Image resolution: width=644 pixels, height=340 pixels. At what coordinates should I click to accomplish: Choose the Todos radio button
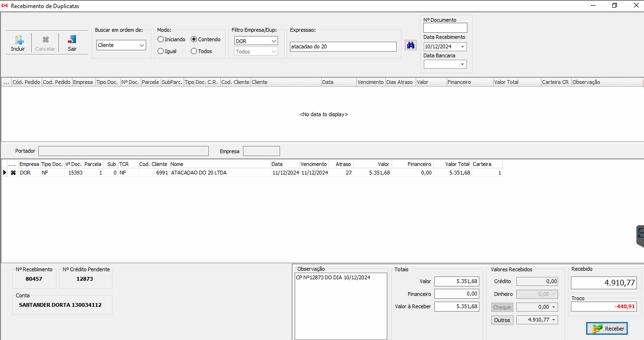(194, 51)
